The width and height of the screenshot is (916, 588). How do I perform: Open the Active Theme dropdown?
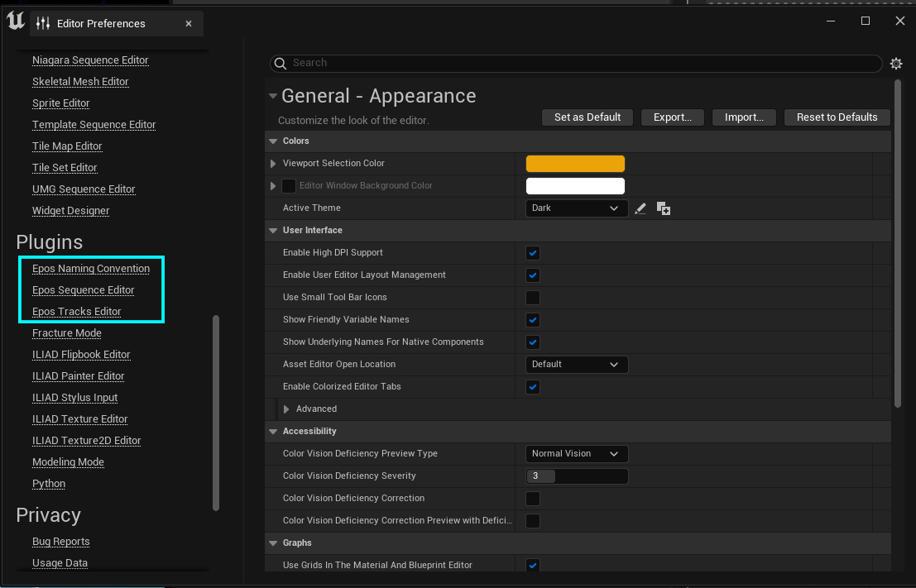(x=577, y=208)
